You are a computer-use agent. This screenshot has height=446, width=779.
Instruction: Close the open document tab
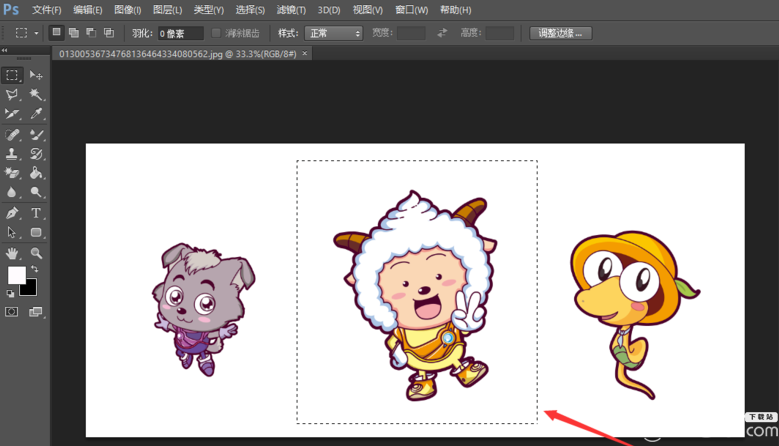coord(305,53)
